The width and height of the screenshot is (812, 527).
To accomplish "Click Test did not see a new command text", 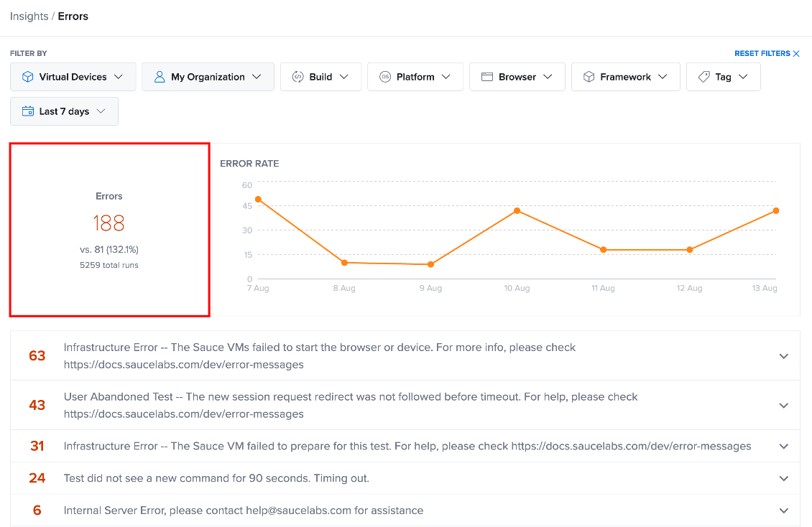I will [216, 478].
